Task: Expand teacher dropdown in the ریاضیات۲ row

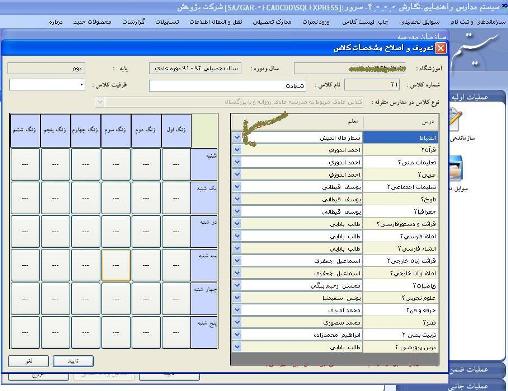Action: point(237,285)
